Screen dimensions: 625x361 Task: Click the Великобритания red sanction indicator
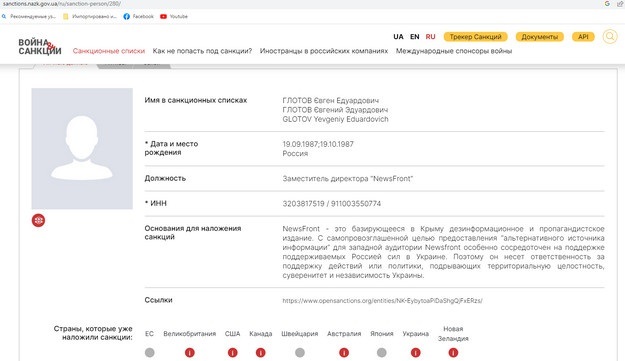(190, 353)
